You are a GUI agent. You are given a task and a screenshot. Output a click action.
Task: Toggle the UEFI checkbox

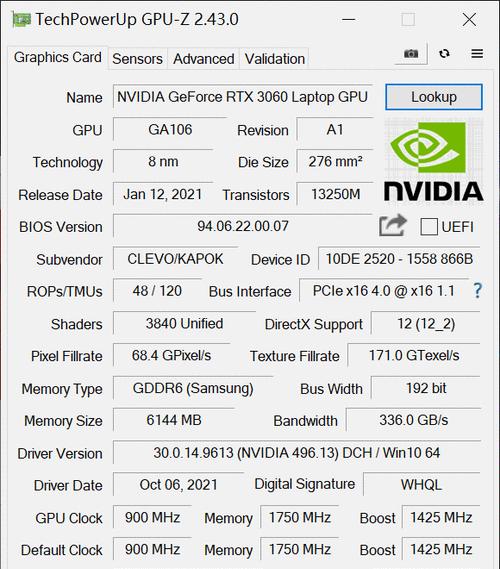click(429, 227)
